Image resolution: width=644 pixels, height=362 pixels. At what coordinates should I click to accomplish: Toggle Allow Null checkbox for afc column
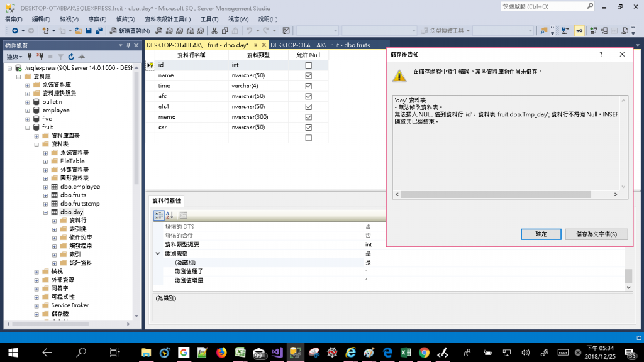(x=308, y=96)
